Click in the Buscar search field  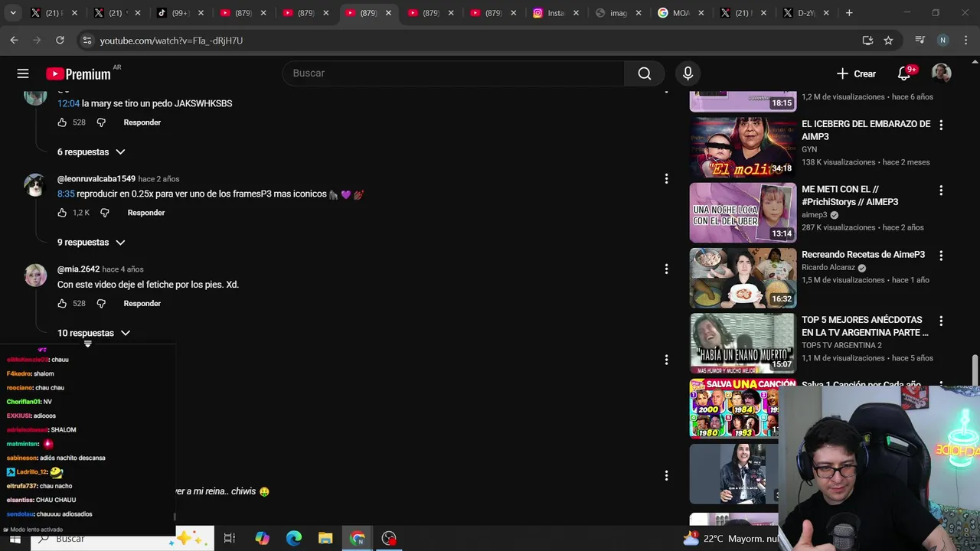tap(453, 73)
